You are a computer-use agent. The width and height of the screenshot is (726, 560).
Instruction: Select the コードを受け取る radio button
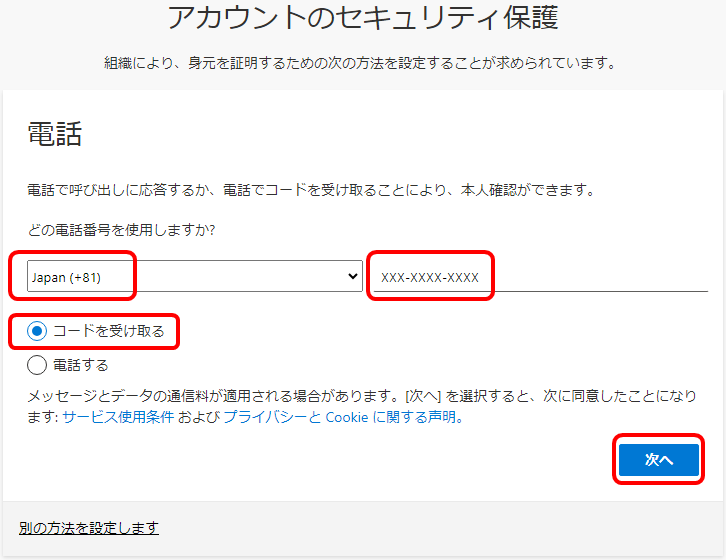click(37, 331)
